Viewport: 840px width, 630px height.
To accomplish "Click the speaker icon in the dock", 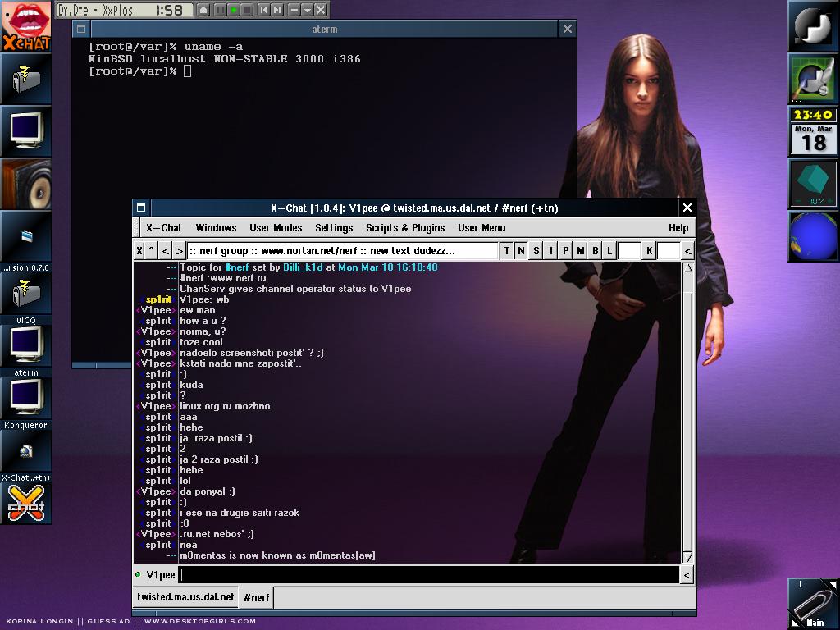I will [25, 185].
